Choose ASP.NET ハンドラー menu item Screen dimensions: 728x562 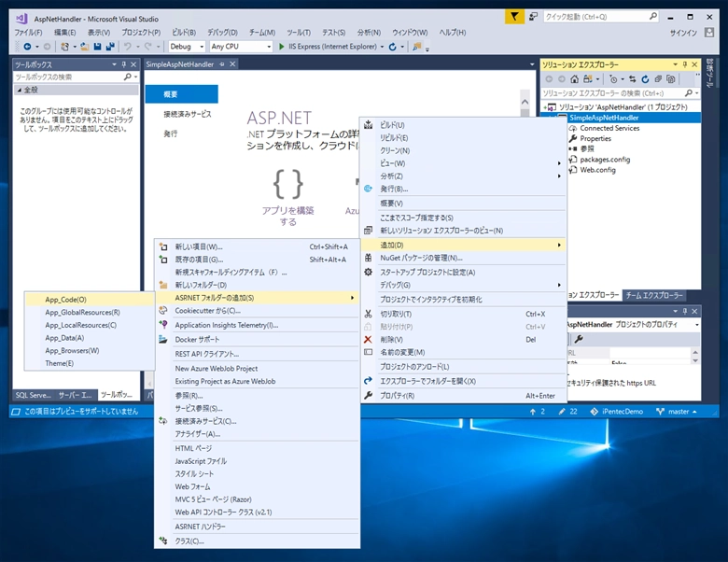pos(258,527)
